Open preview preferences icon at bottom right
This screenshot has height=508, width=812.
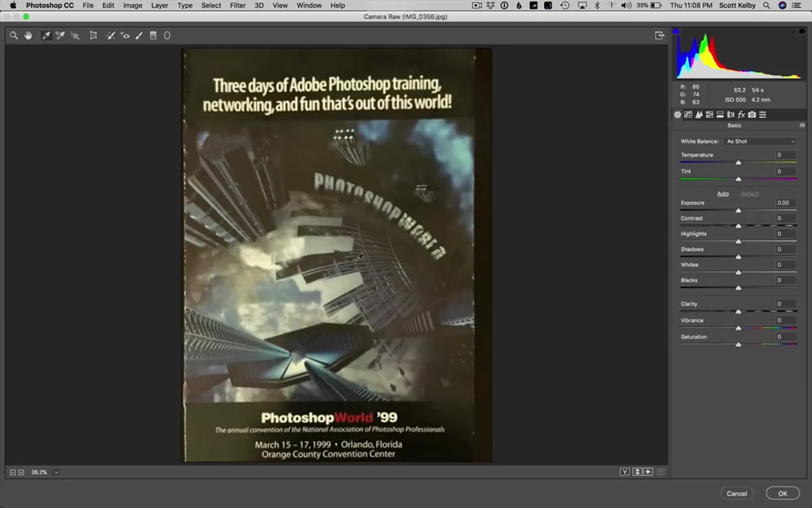coord(661,472)
